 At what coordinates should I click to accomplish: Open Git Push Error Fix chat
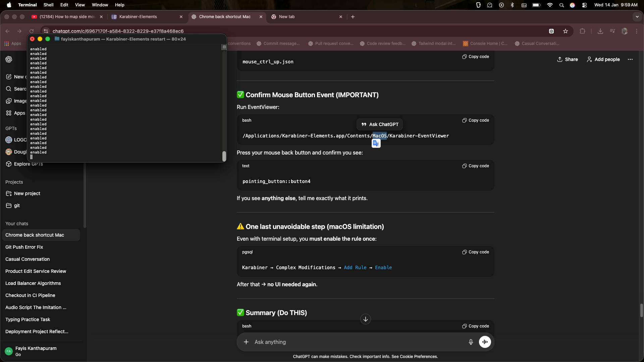(x=24, y=247)
